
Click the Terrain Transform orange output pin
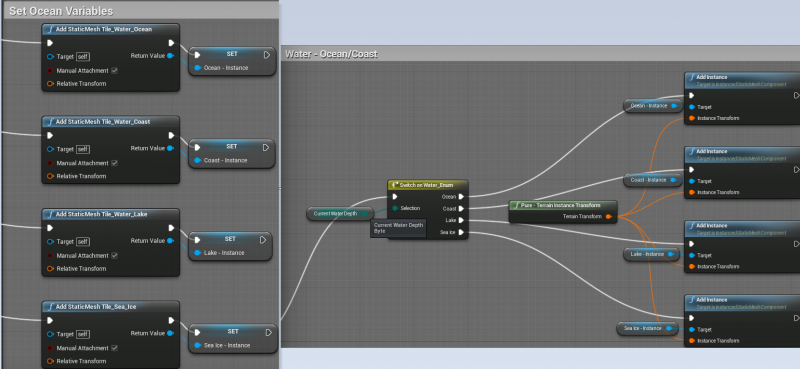tap(609, 216)
